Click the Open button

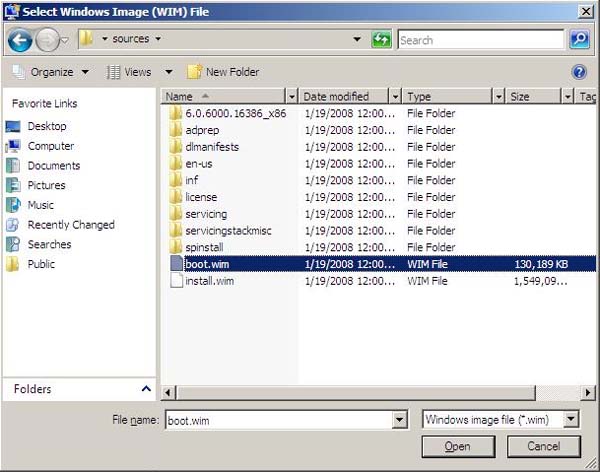pos(458,446)
